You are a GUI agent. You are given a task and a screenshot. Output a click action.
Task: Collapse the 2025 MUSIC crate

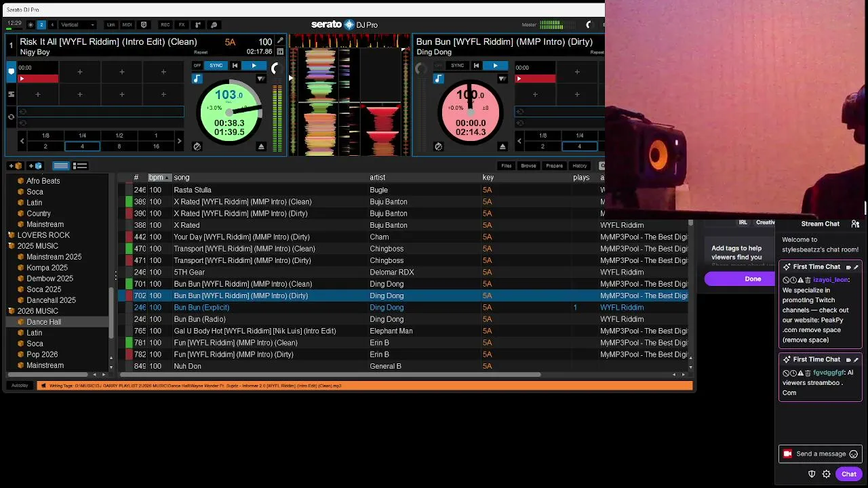tap(12, 246)
